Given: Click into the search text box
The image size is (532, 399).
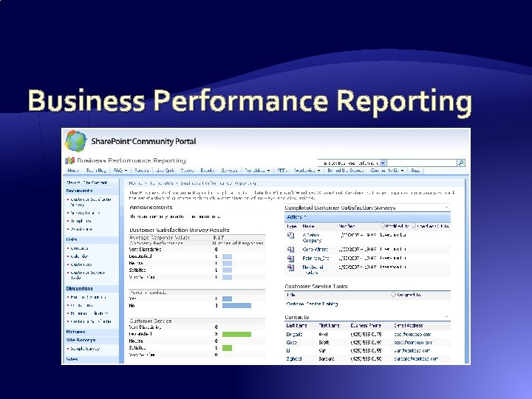Looking at the screenshot, I should 422,163.
